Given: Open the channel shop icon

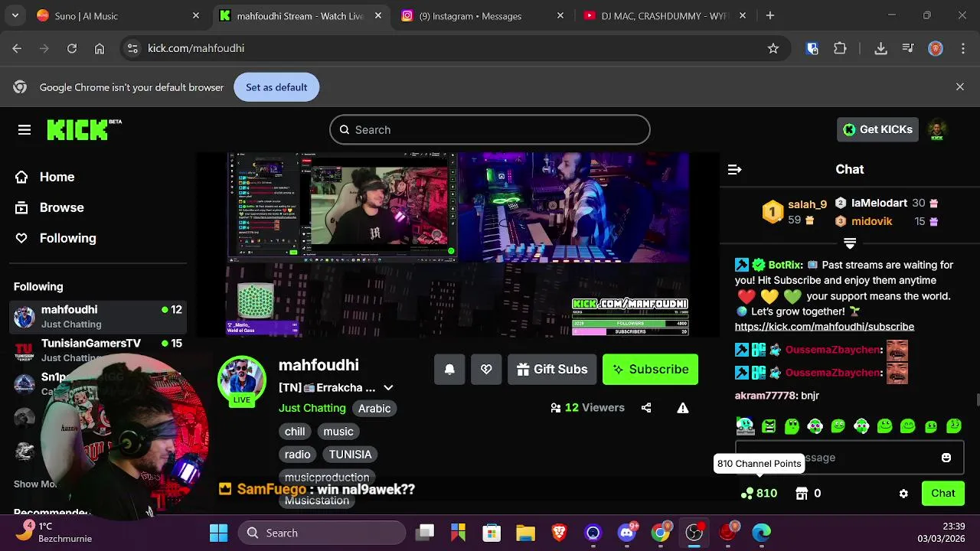Looking at the screenshot, I should tap(802, 494).
